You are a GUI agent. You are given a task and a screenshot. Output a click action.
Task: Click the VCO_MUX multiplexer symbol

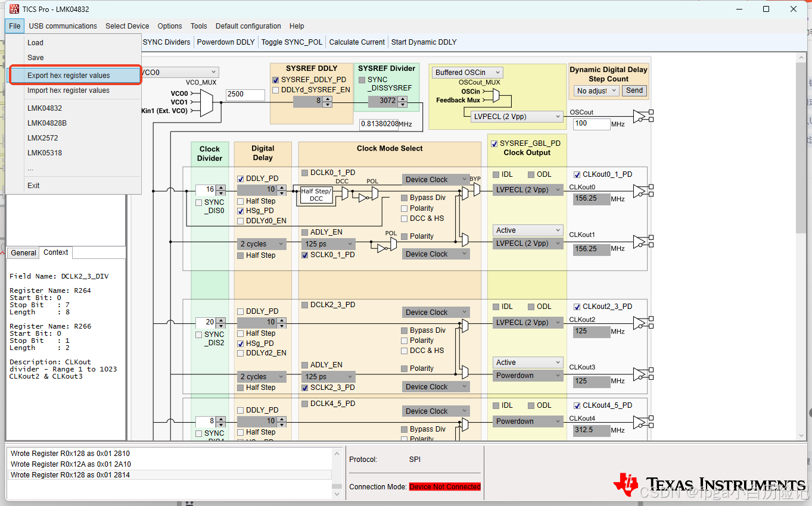pyautogui.click(x=207, y=102)
